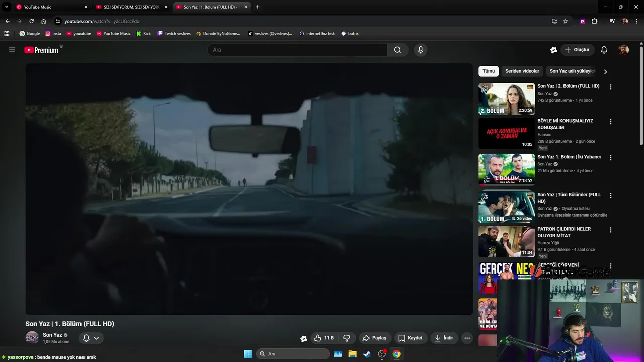Image resolution: width=644 pixels, height=362 pixels.
Task: Open the Google bookmark
Action: pos(30,34)
